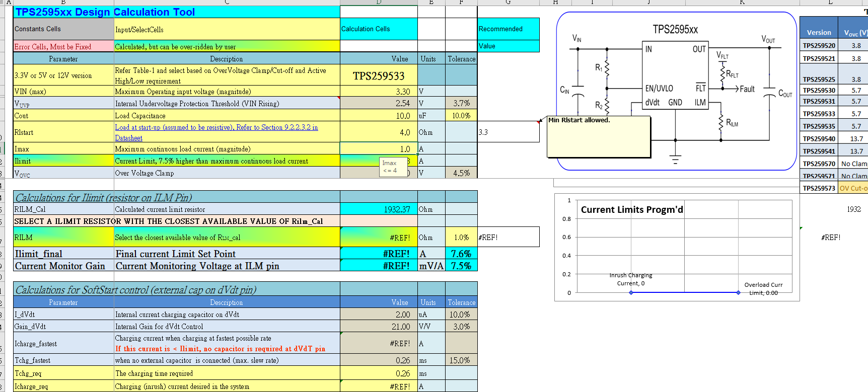This screenshot has width=868, height=392.
Task: Select the RILM tolerance 1.0% cell
Action: tap(461, 237)
